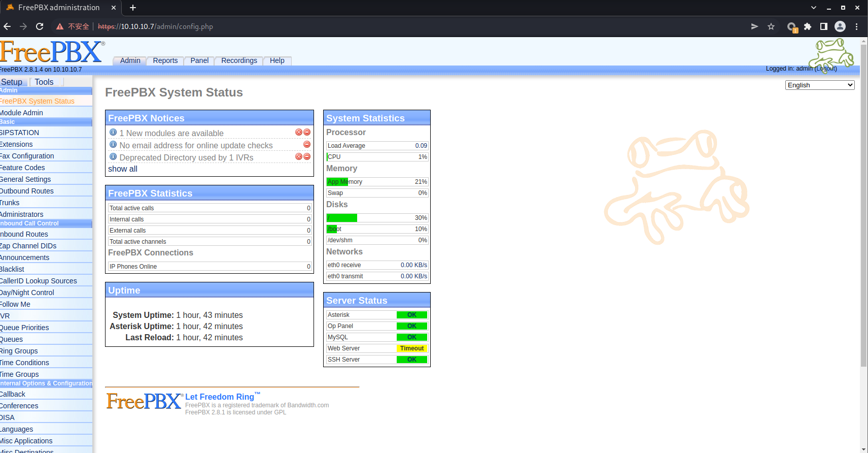Image resolution: width=868 pixels, height=453 pixels.
Task: Open the browser profile avatar
Action: 840,26
